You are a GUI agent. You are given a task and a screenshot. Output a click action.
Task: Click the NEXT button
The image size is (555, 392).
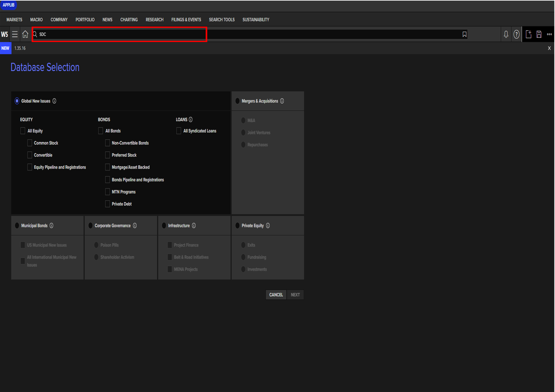[x=295, y=295]
